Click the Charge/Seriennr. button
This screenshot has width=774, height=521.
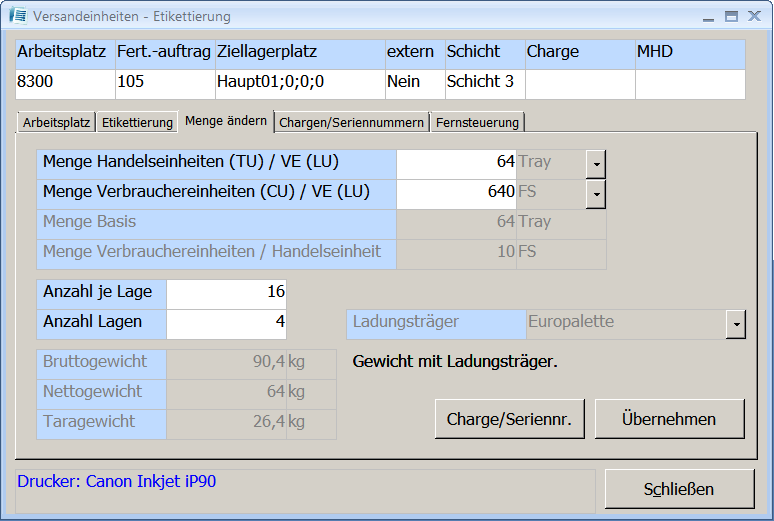510,419
